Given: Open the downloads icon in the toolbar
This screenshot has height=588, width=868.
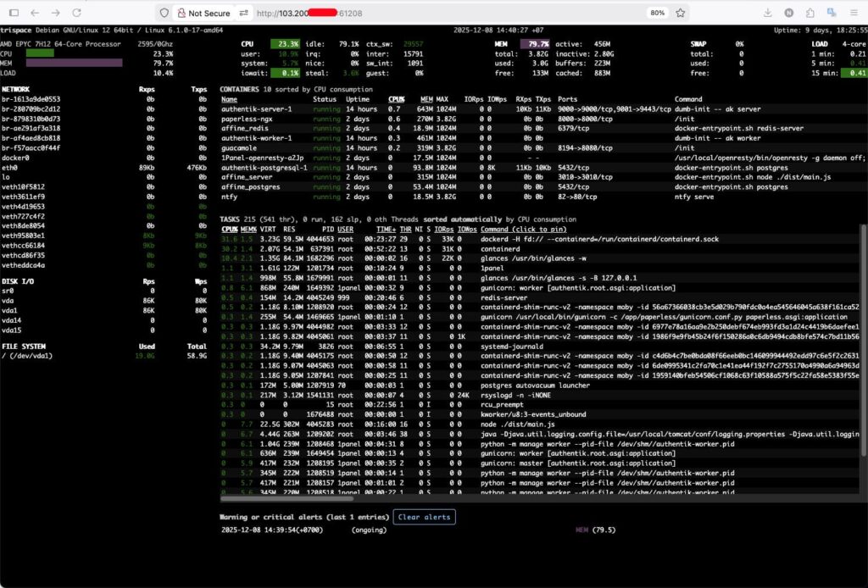Looking at the screenshot, I should click(768, 12).
